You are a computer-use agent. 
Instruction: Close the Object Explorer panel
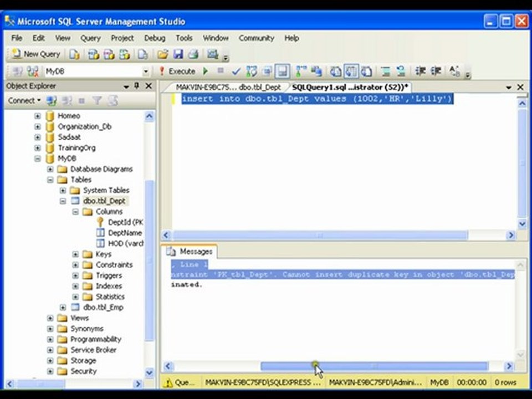149,86
